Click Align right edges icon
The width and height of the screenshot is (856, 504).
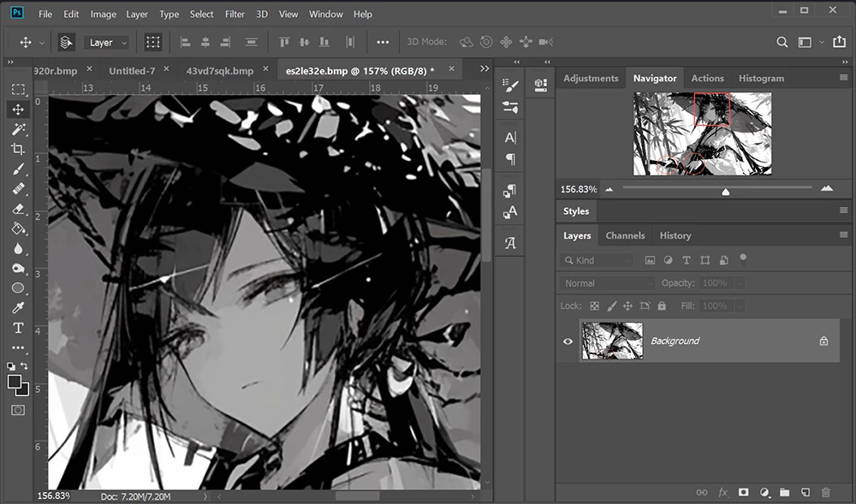(x=225, y=42)
